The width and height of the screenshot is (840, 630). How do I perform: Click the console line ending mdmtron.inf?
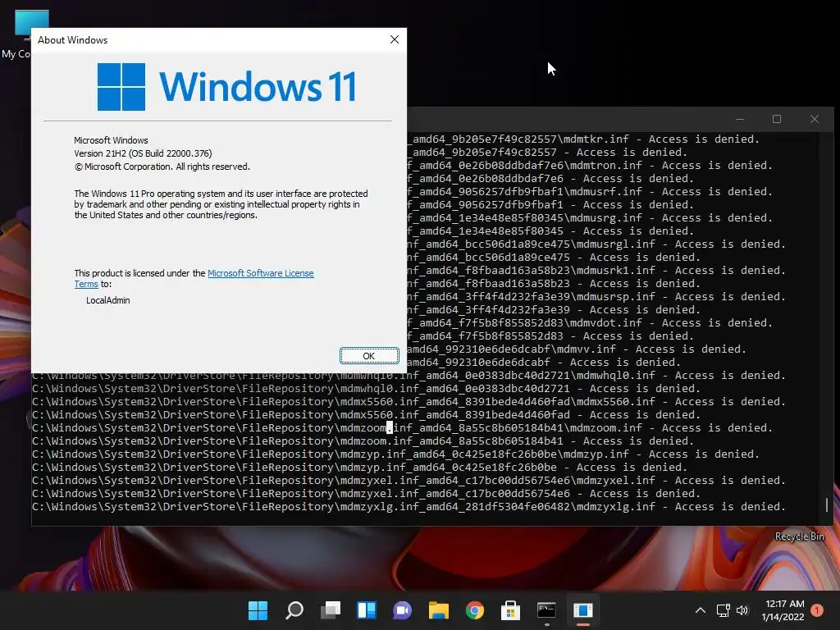(590, 166)
